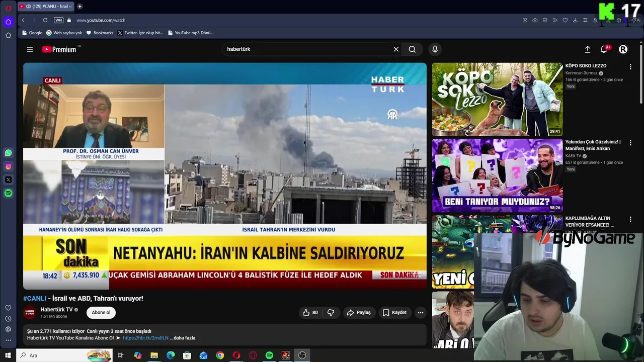Open YouTube notifications bell
Viewport: 644px width, 362px height.
604,49
